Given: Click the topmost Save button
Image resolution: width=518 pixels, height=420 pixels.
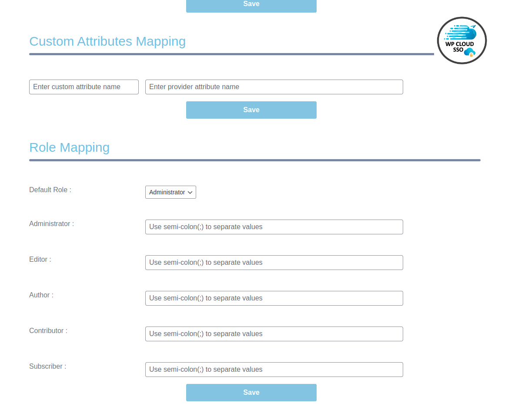Looking at the screenshot, I should point(251,4).
